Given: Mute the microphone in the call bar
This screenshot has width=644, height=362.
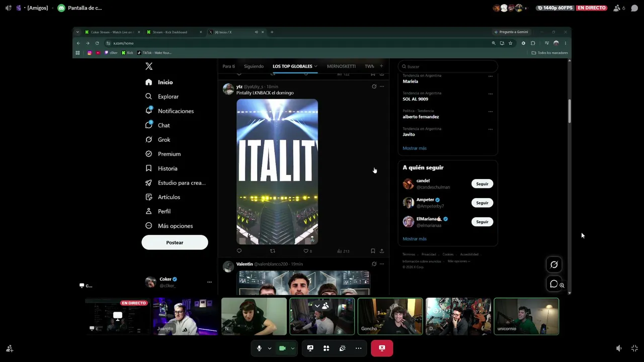Looking at the screenshot, I should pyautogui.click(x=259, y=348).
